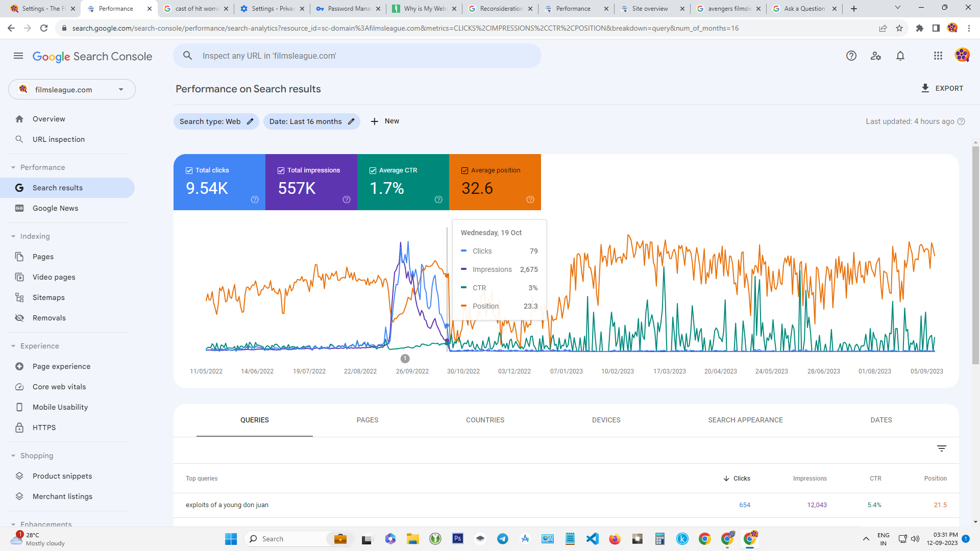Select the QUERIES tab
980x551 pixels.
tap(255, 420)
